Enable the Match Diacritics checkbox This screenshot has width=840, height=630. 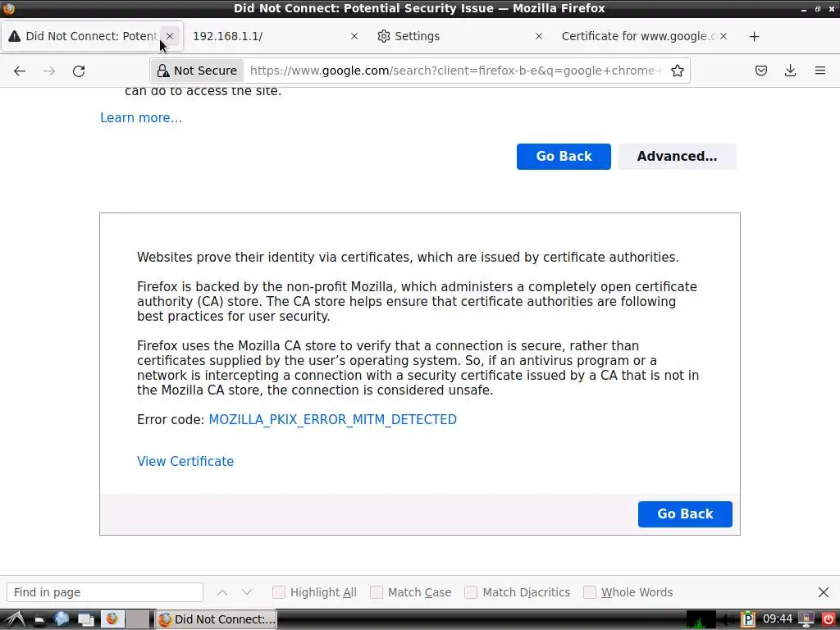coord(471,592)
